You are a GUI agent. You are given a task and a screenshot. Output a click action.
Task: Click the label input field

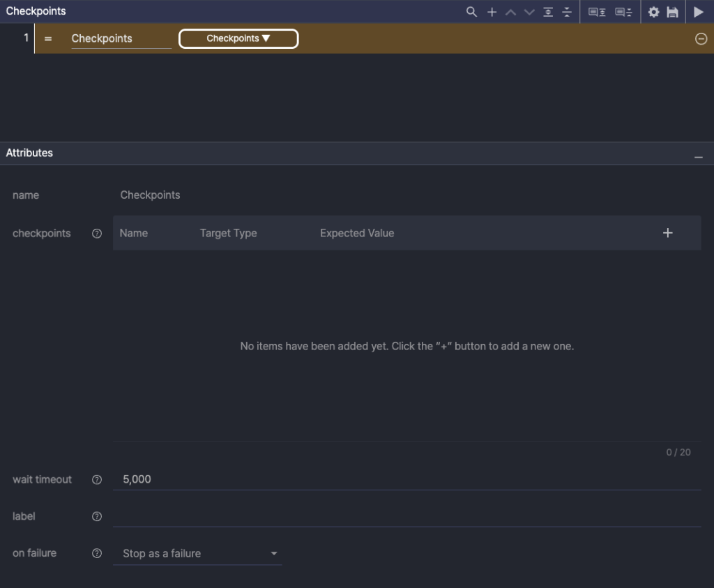click(406, 516)
